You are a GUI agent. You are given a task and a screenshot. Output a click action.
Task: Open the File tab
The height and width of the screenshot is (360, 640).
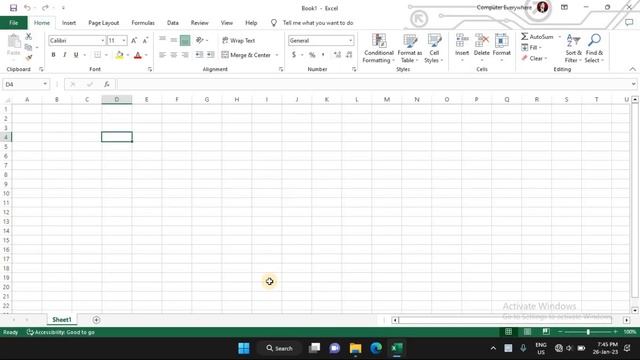pos(13,23)
